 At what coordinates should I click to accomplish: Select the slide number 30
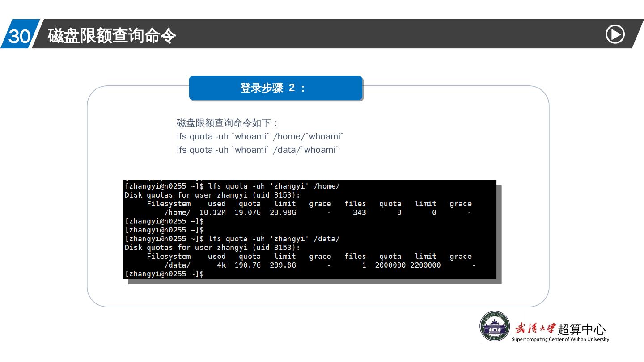[19, 36]
